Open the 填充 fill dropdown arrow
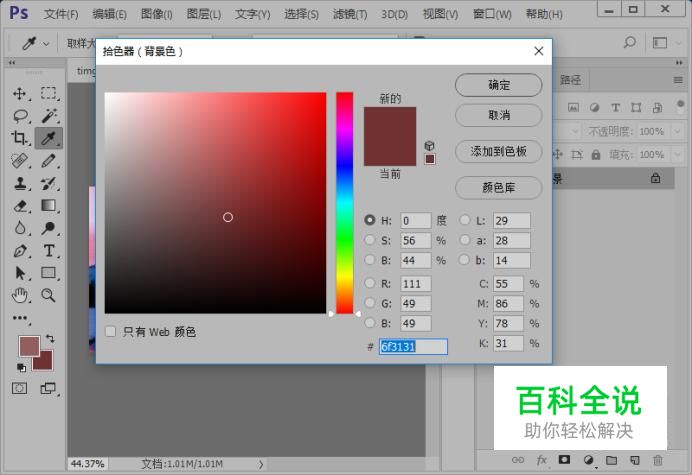The height and width of the screenshot is (475, 692). [x=677, y=155]
